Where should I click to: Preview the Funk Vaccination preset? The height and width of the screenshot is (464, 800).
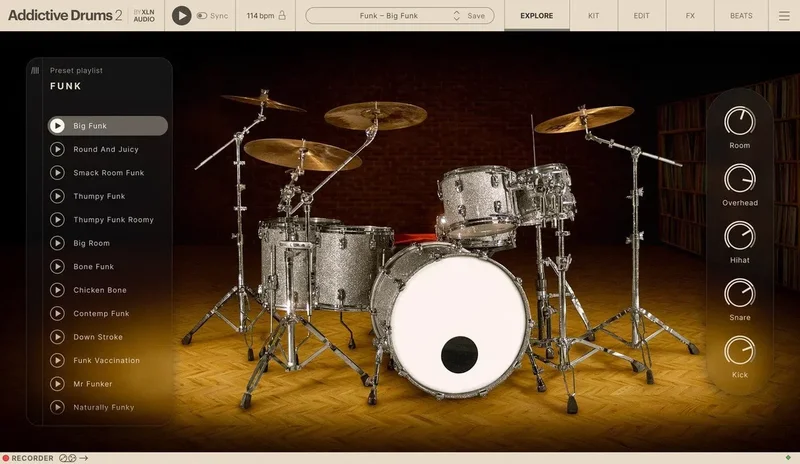tap(57, 360)
